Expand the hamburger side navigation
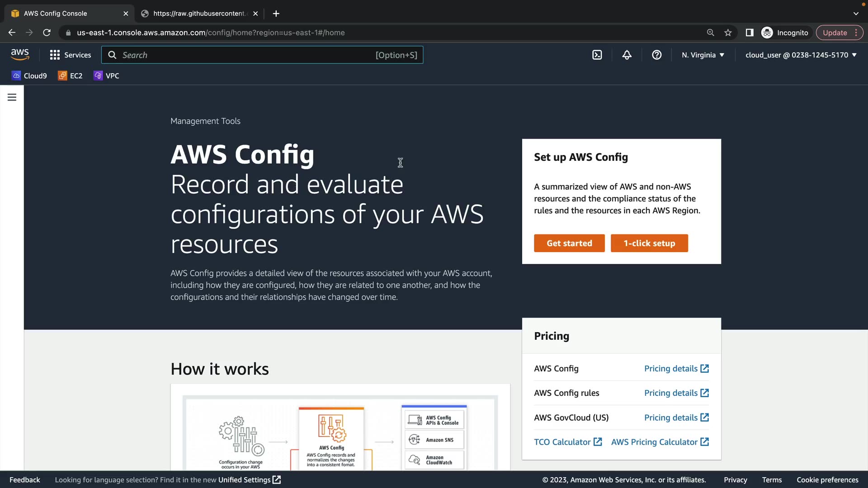This screenshot has width=868, height=488. coord(12,97)
